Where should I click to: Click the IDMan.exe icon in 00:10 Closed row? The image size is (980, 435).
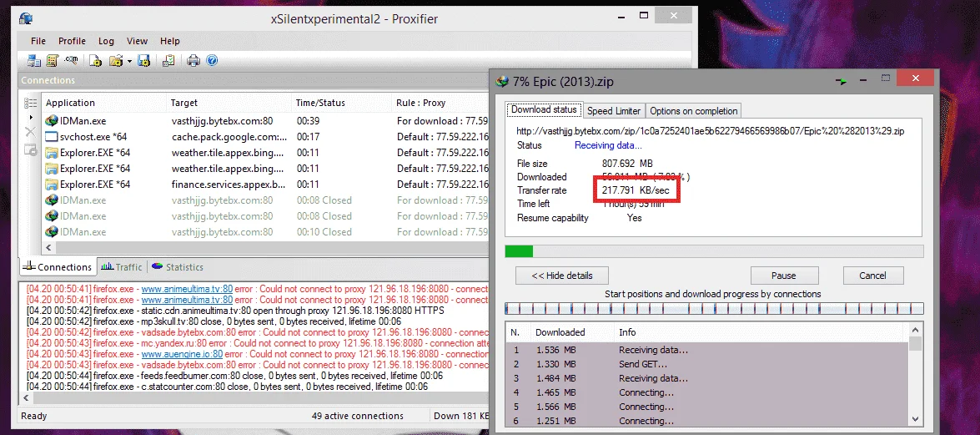[51, 231]
